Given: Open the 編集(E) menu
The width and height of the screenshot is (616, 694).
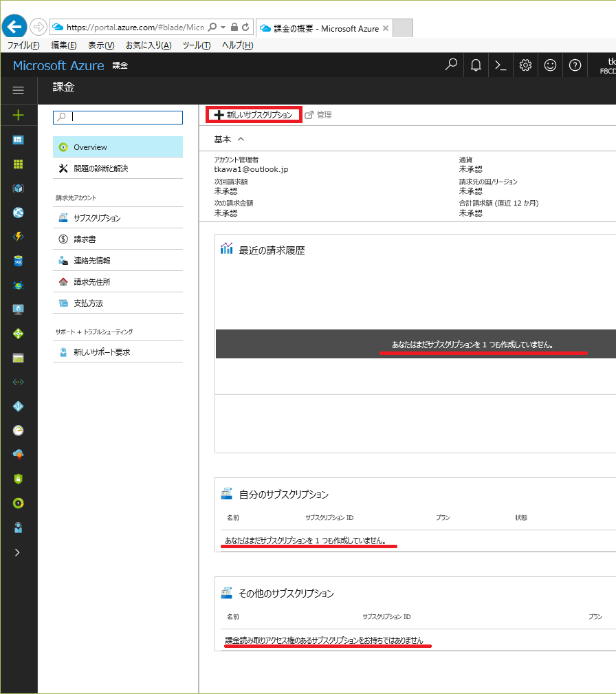Looking at the screenshot, I should click(64, 45).
